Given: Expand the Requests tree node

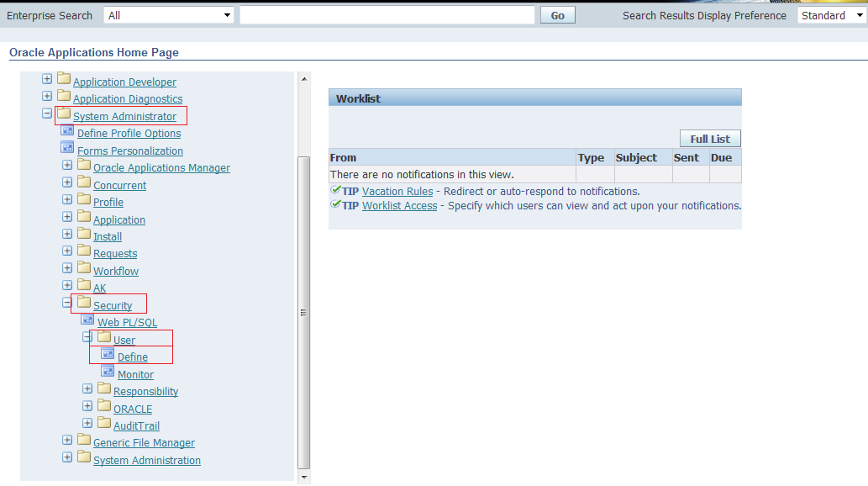Looking at the screenshot, I should click(x=66, y=251).
